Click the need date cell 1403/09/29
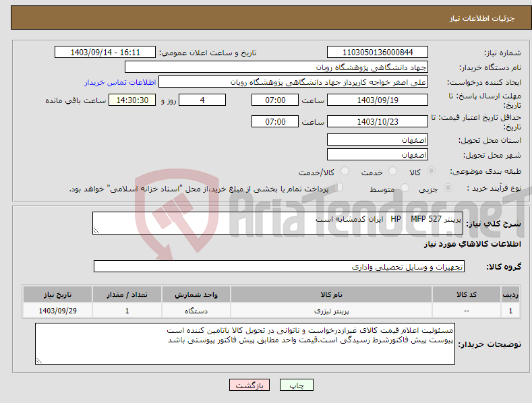Image resolution: width=532 pixels, height=403 pixels. pos(58,311)
